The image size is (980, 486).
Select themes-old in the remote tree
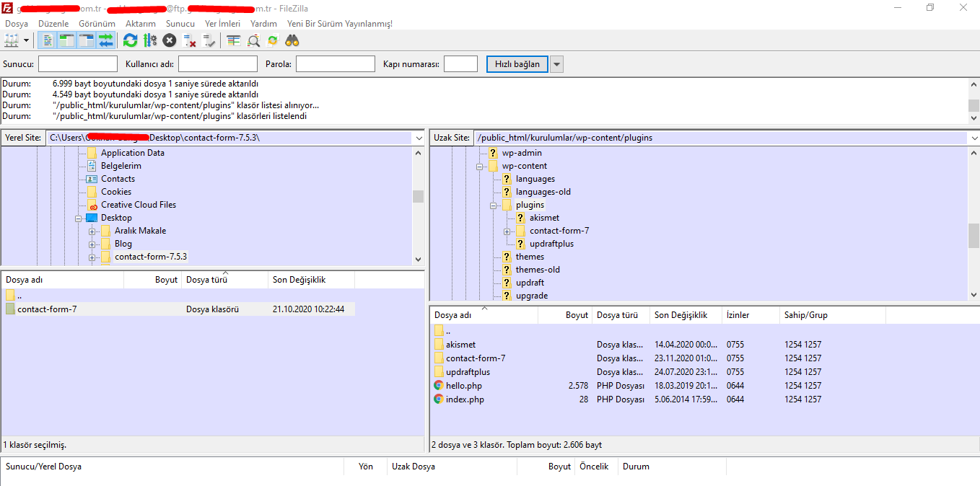click(x=538, y=270)
